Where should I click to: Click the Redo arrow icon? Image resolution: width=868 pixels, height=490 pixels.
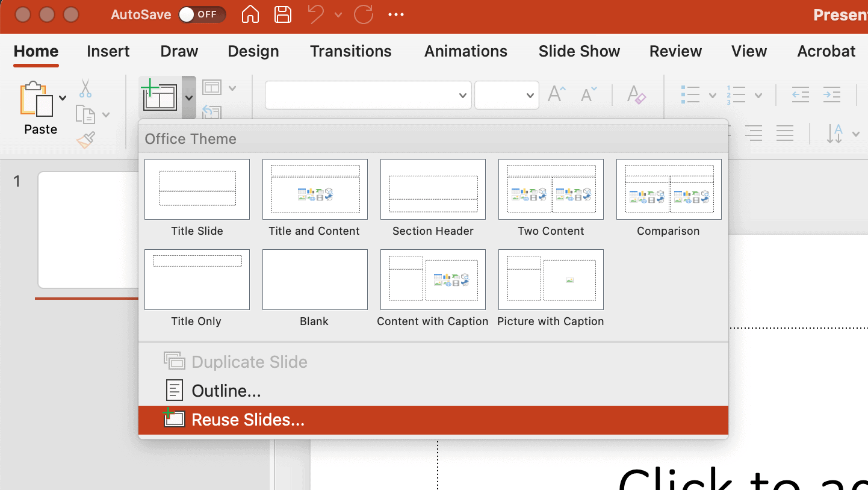(364, 14)
